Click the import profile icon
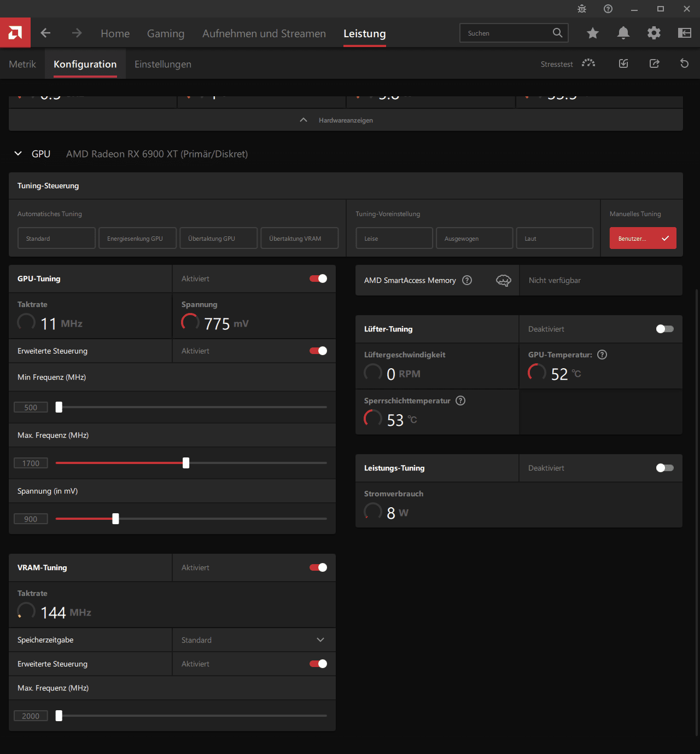 point(623,63)
